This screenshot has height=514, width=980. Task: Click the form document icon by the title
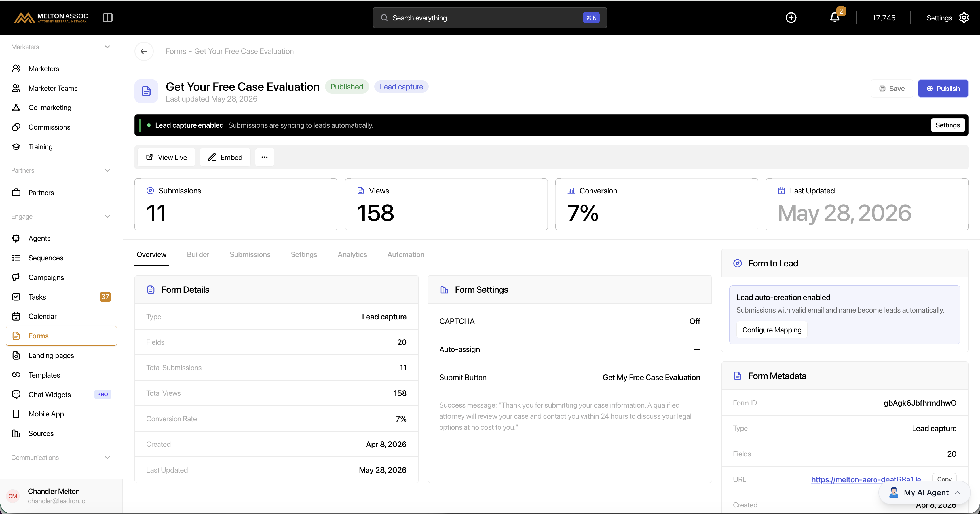click(x=146, y=91)
